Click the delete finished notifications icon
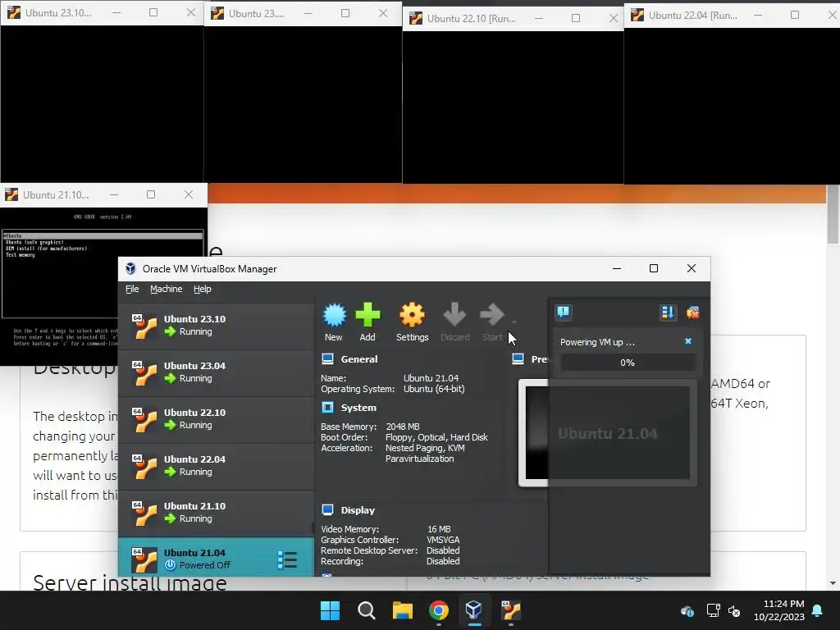This screenshot has width=840, height=630. point(692,313)
